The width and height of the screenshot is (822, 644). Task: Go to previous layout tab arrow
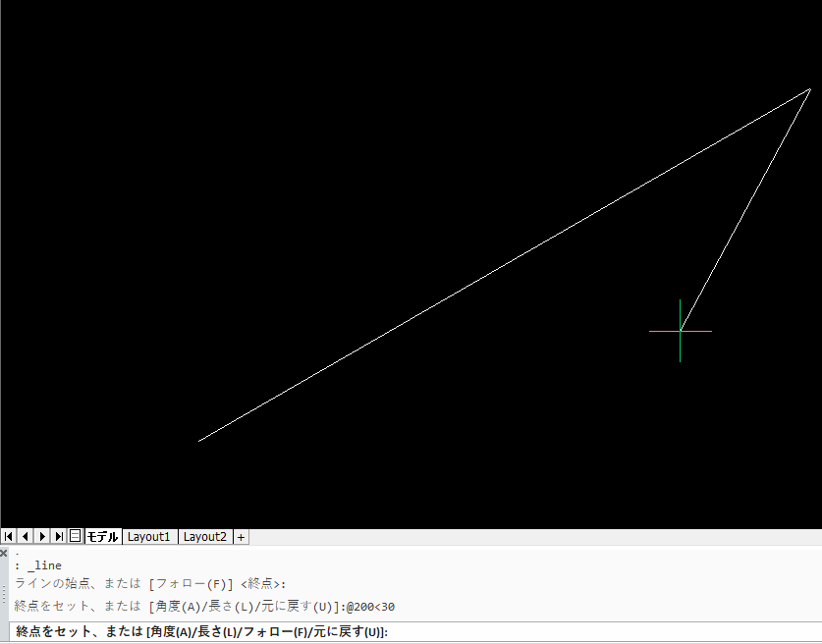tap(26, 537)
